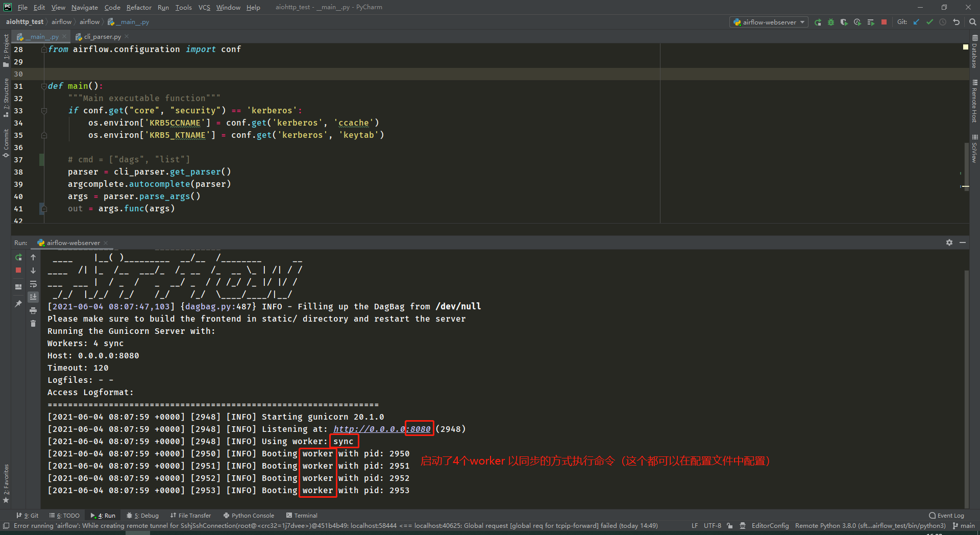Toggle scroll to end of console
This screenshot has height=535, width=980.
pyautogui.click(x=33, y=297)
